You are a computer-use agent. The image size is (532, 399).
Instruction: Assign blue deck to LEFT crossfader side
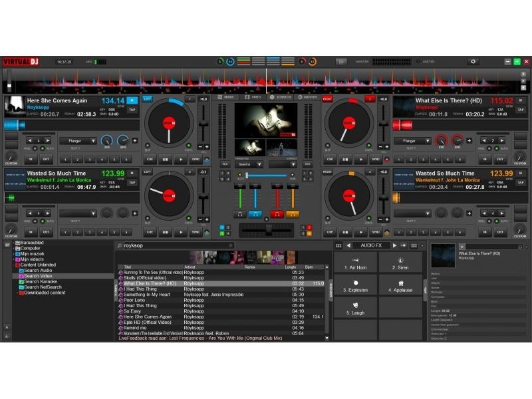(x=148, y=98)
